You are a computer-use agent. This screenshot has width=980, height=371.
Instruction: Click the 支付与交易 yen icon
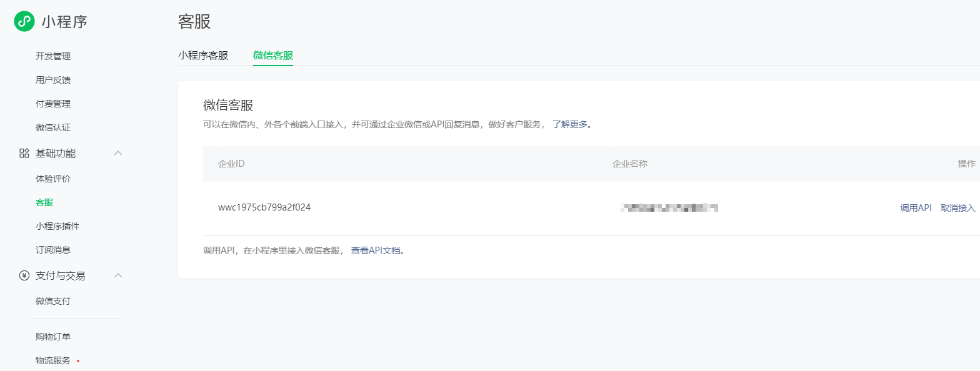24,275
